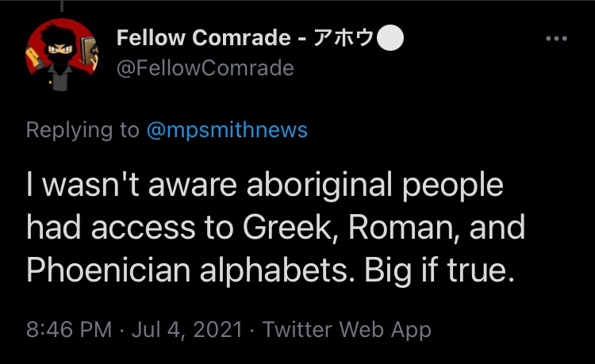The height and width of the screenshot is (364, 595).
Task: Click the book held in avatar image
Action: pyautogui.click(x=88, y=52)
